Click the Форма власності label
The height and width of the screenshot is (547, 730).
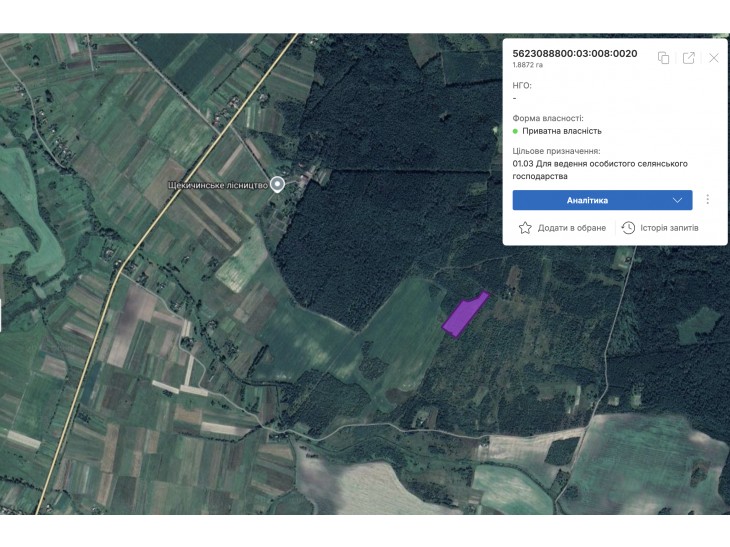(x=548, y=119)
